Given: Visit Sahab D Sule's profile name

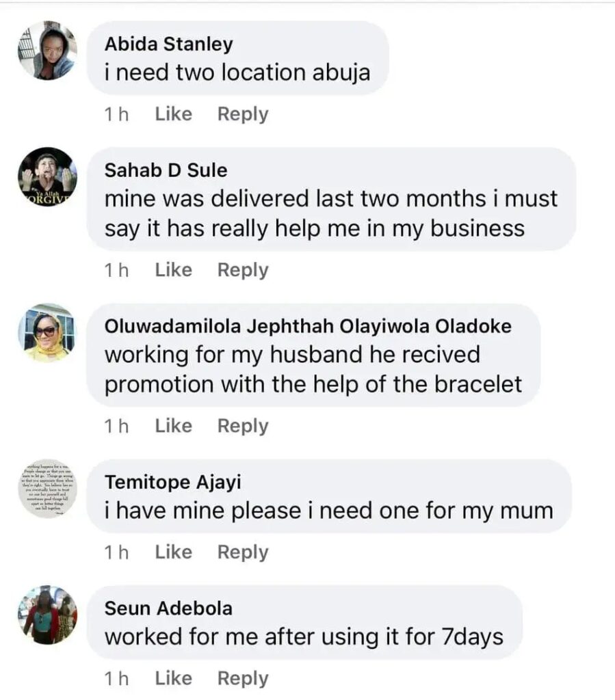Looking at the screenshot, I should point(166,170).
